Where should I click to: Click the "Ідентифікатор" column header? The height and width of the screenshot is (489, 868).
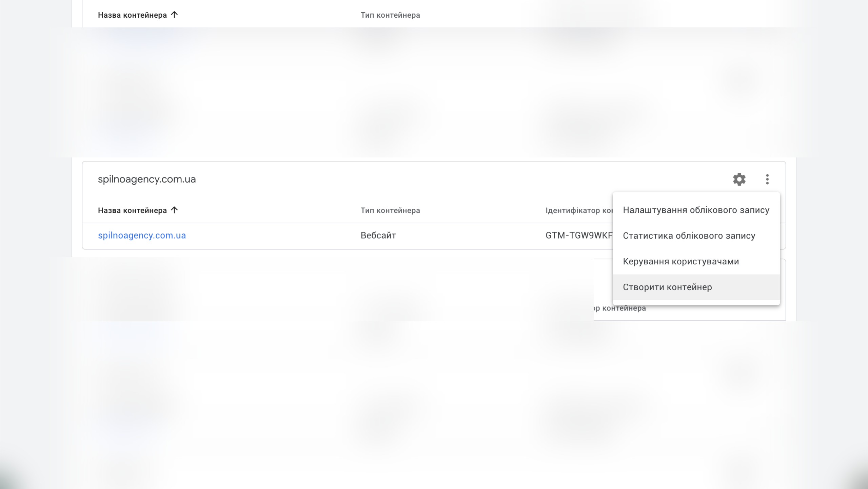click(579, 210)
